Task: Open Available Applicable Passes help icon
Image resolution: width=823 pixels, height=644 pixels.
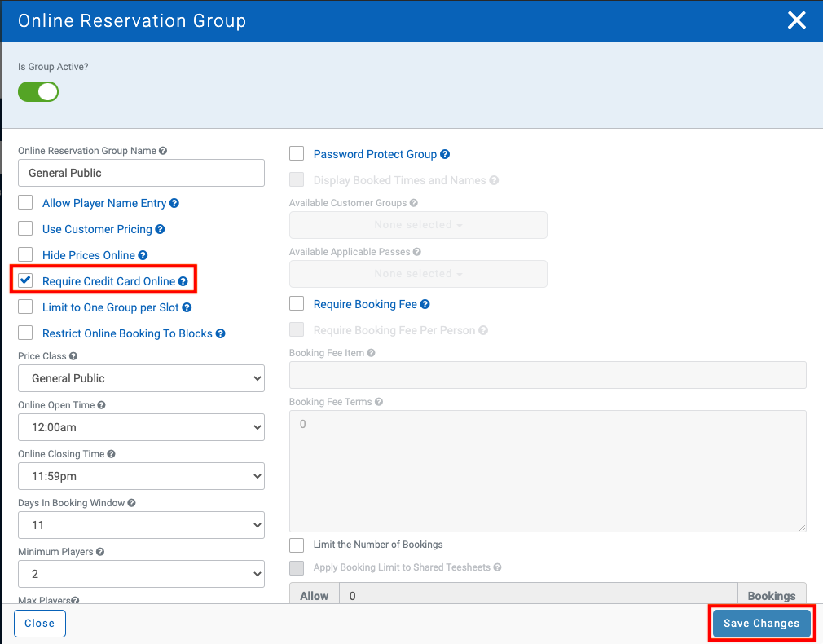Action: (x=416, y=252)
